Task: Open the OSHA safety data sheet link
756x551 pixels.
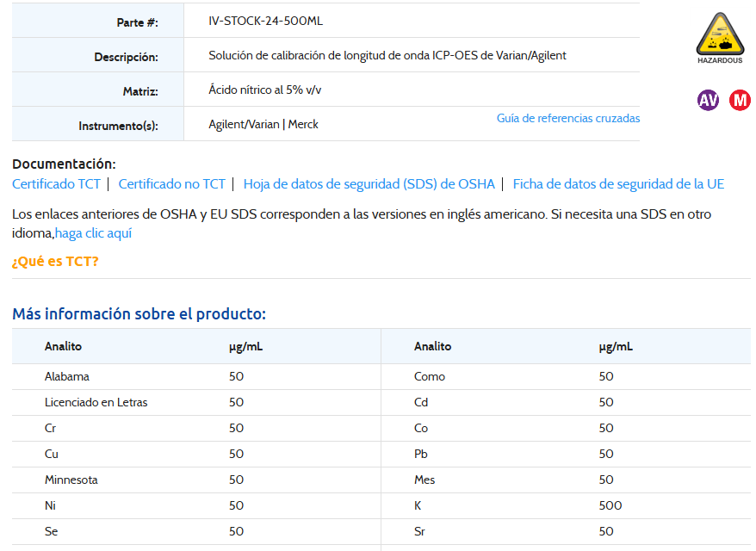Action: pos(369,183)
